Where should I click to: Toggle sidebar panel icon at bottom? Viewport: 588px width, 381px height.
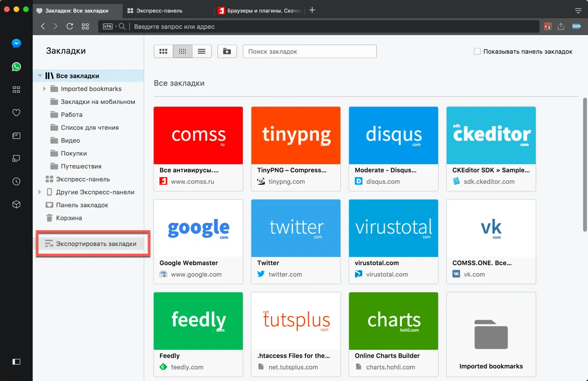tap(16, 361)
